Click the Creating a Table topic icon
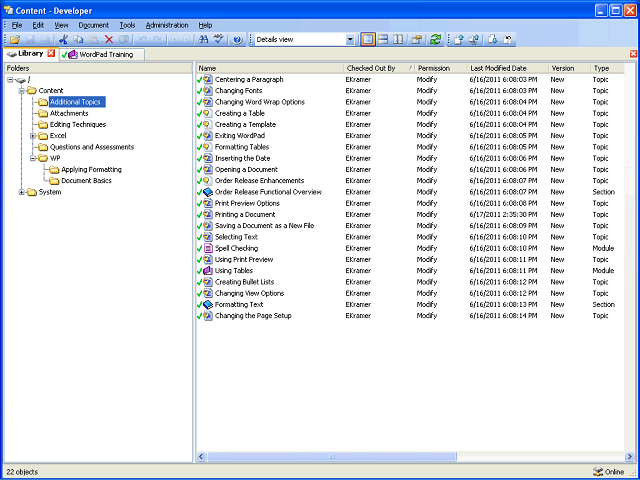 point(208,113)
